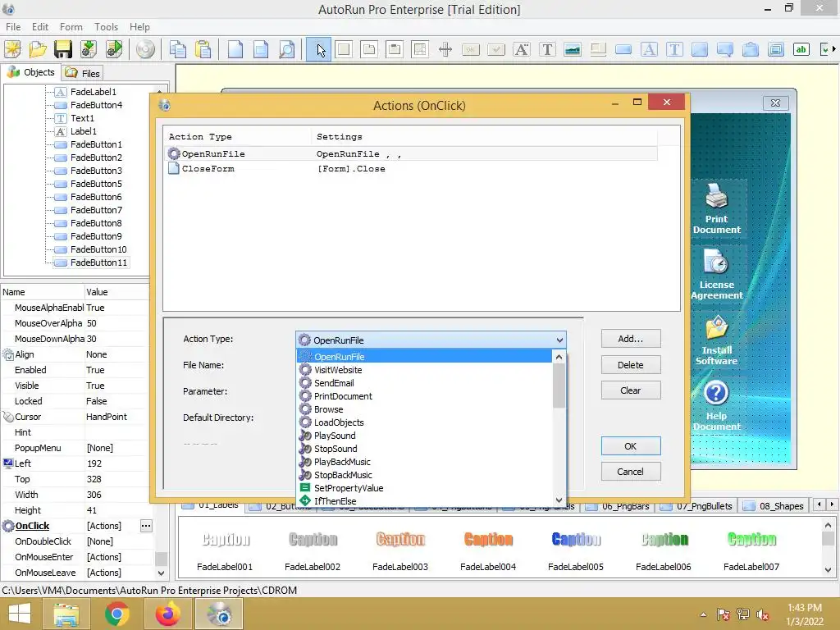Open the File menu

[13, 27]
